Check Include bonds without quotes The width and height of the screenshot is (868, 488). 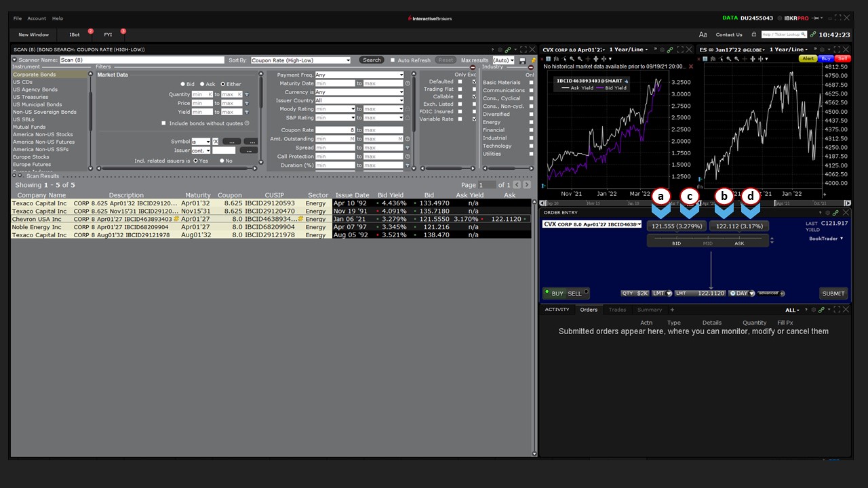pos(163,123)
